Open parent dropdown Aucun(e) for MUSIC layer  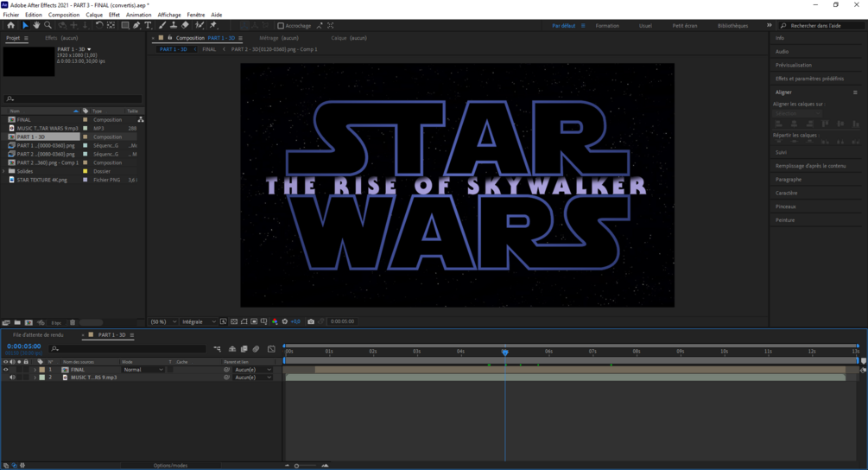pyautogui.click(x=253, y=378)
